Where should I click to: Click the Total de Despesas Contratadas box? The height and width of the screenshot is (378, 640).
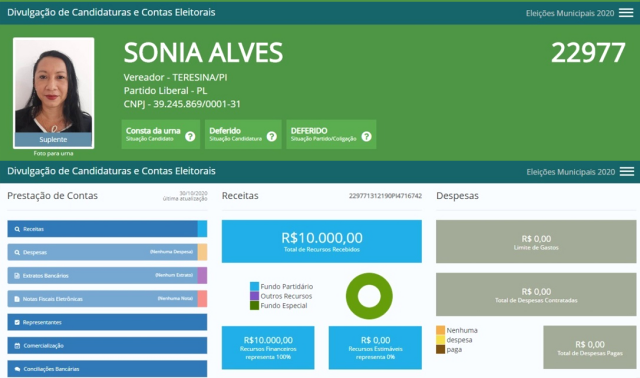pos(536,295)
